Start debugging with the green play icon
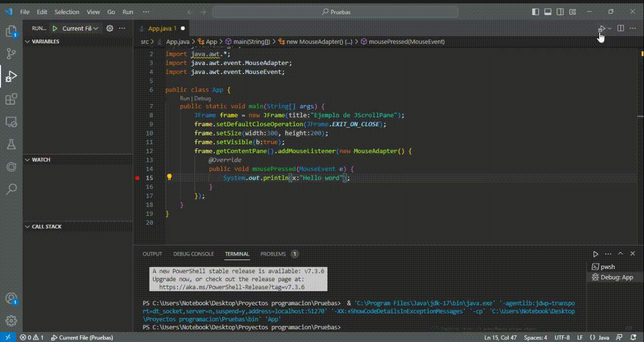Screen dimensions: 644x342 click(x=55, y=29)
